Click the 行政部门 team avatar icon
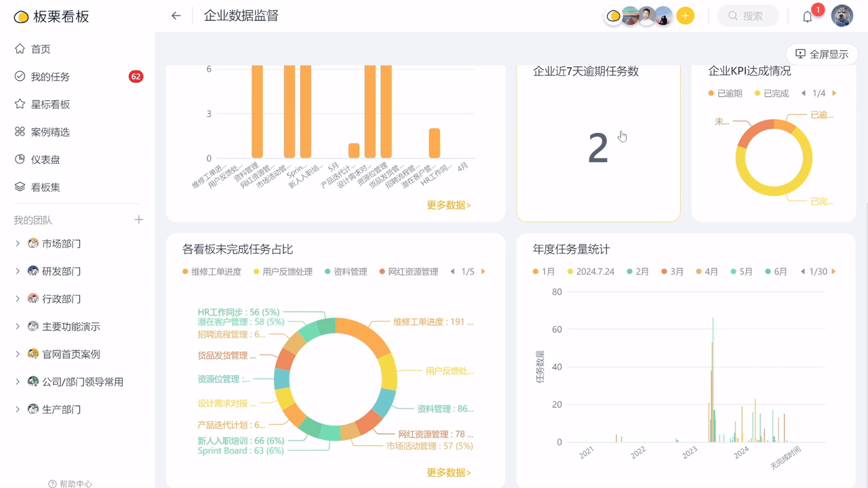Screen dimensions: 868x488 click(x=33, y=299)
